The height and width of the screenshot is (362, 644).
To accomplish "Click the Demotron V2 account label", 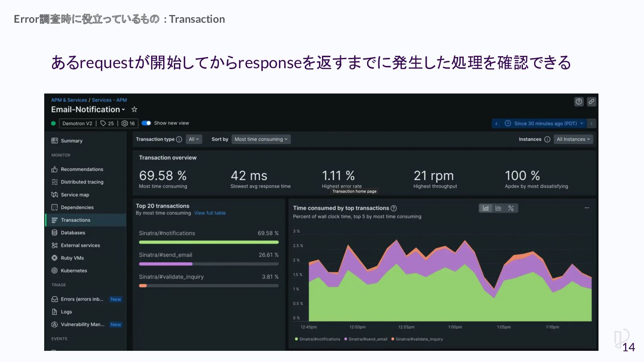I will pyautogui.click(x=77, y=124).
